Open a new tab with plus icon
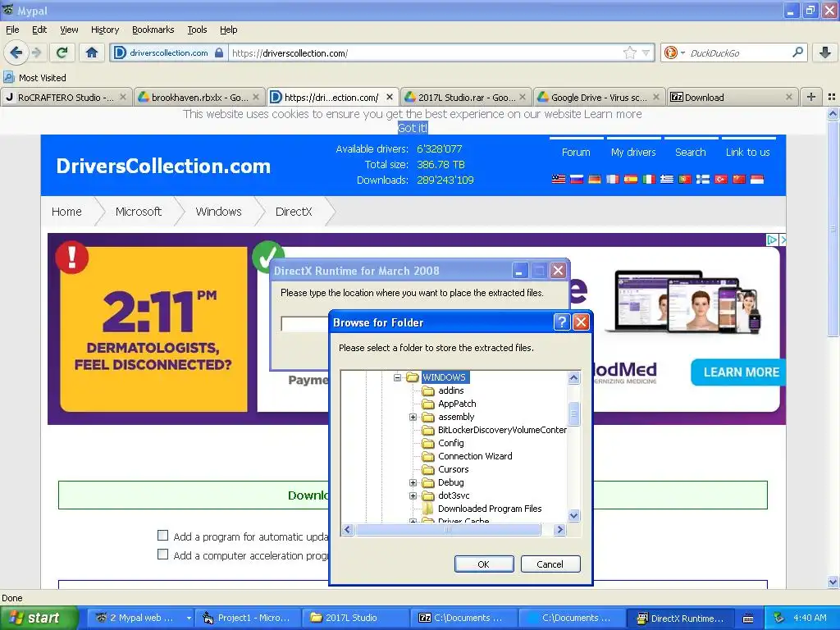Viewport: 840px width, 630px height. pos(811,97)
